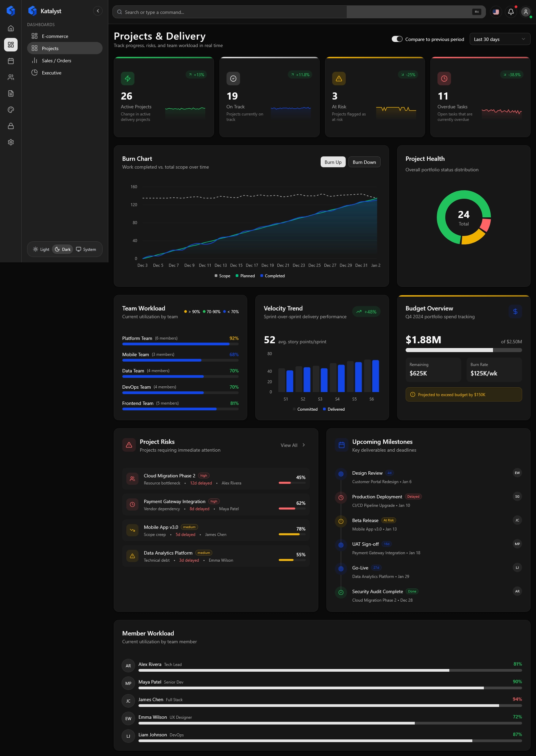Click the Cloud Migration Phase 2 progress bar

pos(292,483)
